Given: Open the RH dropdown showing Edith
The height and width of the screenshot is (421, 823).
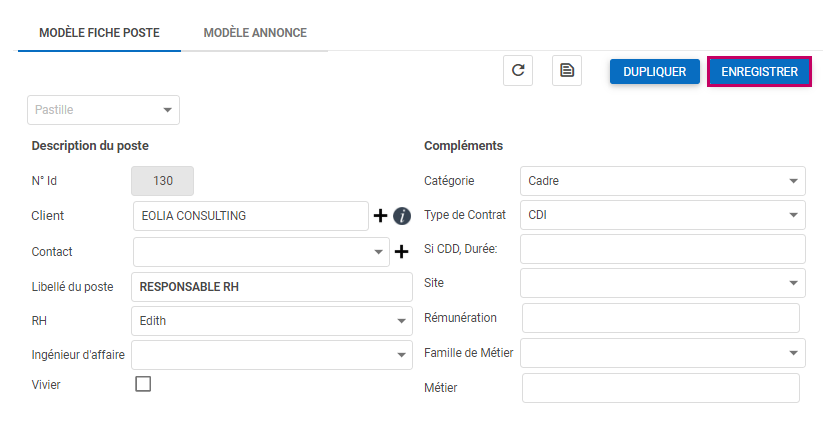Looking at the screenshot, I should tap(272, 321).
